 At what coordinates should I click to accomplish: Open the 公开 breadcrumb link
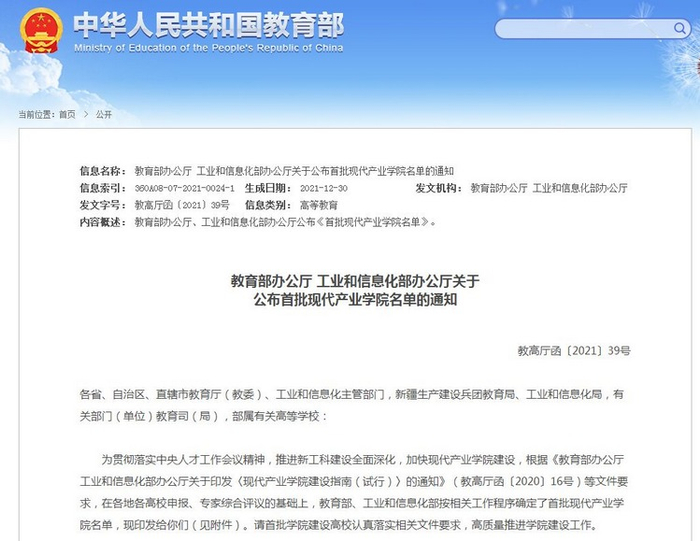[104, 115]
